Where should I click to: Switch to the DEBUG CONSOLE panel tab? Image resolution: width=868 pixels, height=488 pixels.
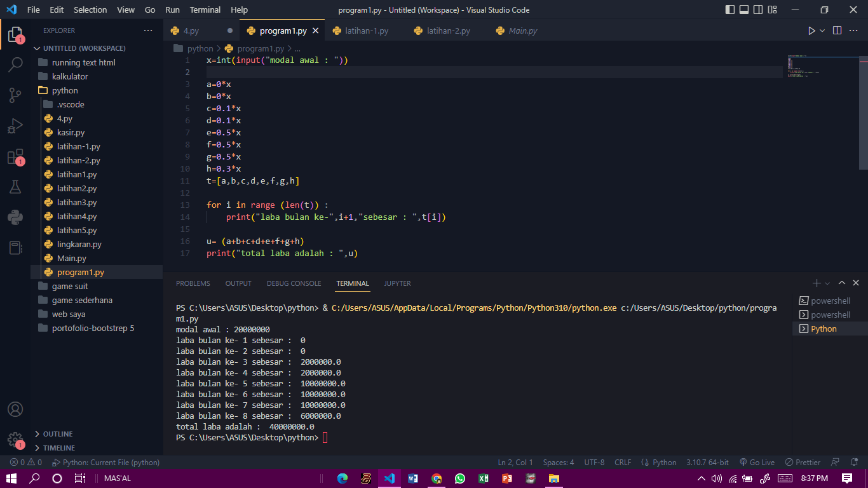point(294,283)
